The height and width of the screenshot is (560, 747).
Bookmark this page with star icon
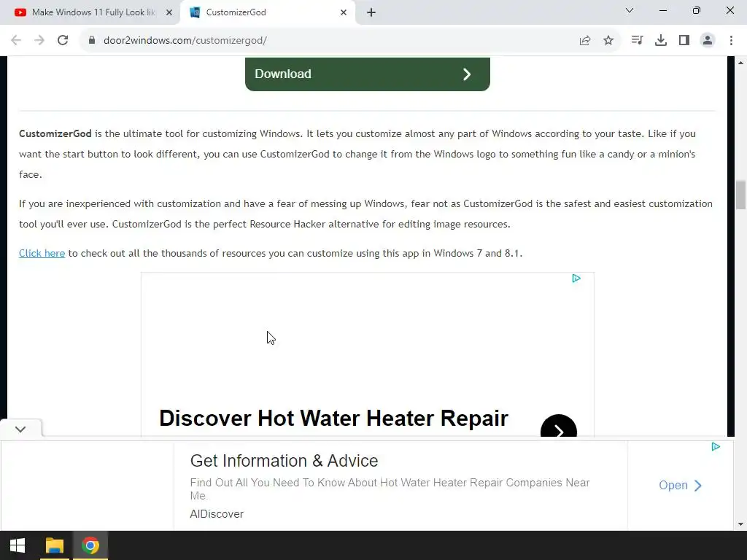click(608, 41)
